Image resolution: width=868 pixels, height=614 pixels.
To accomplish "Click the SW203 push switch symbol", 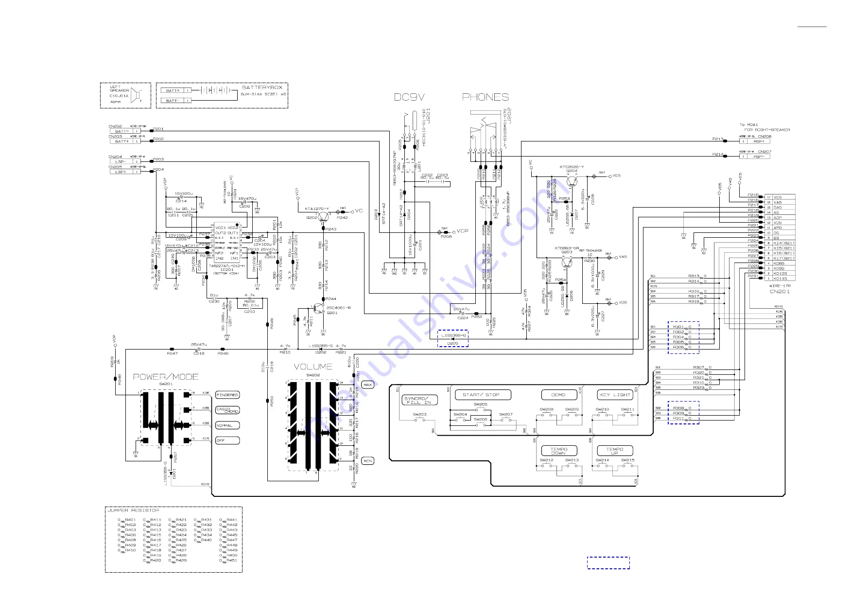I will (420, 420).
